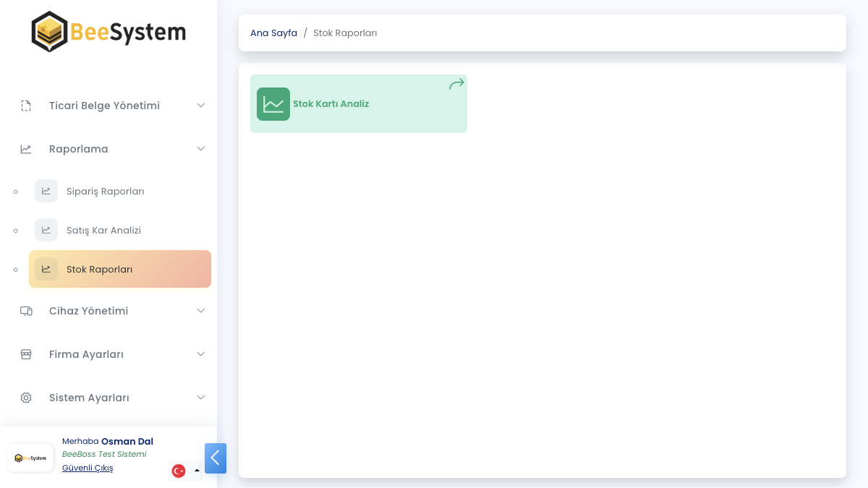This screenshot has height=488, width=868.
Task: Open the language dropdown caret
Action: tap(197, 471)
